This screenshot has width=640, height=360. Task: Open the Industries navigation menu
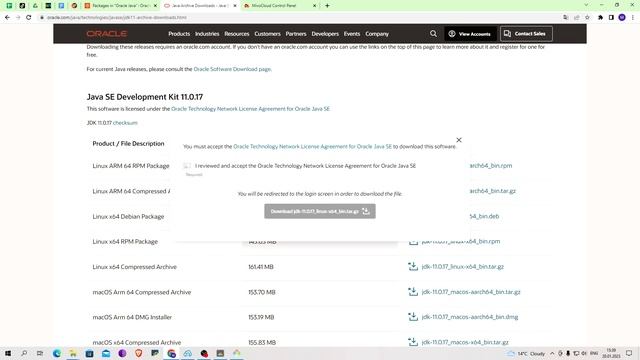[x=207, y=34]
